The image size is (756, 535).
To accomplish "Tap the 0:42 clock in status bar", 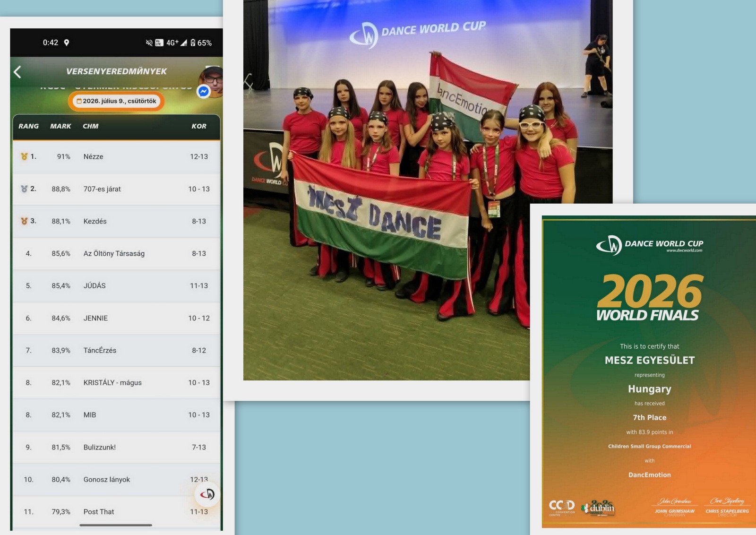I will 51,43.
